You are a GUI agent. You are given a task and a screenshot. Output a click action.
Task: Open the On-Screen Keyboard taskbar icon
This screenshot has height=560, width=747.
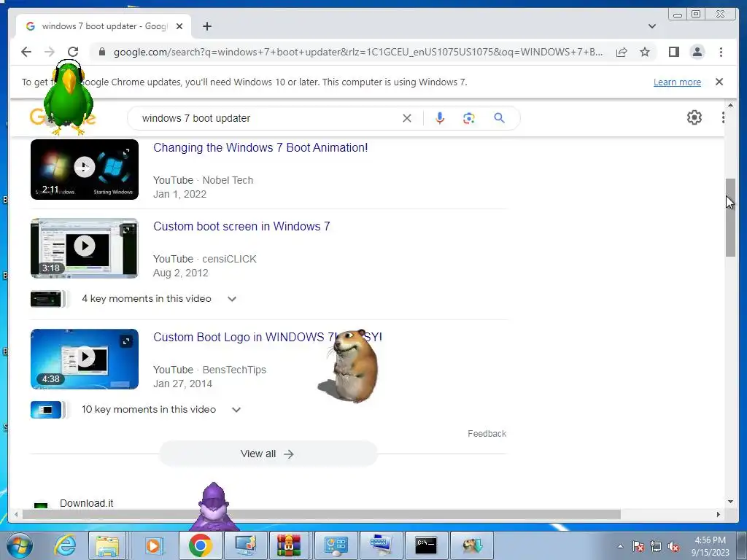click(x=381, y=545)
